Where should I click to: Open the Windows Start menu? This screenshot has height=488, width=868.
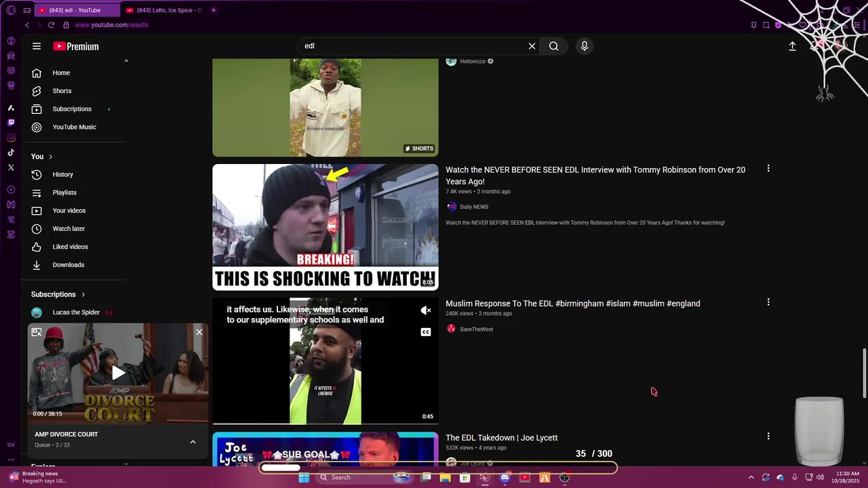click(304, 477)
